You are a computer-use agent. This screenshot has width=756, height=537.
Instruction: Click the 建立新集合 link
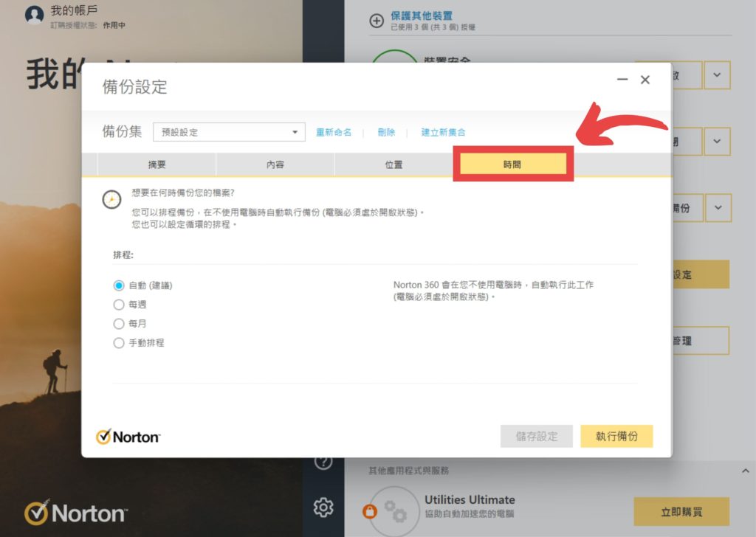[x=443, y=132]
